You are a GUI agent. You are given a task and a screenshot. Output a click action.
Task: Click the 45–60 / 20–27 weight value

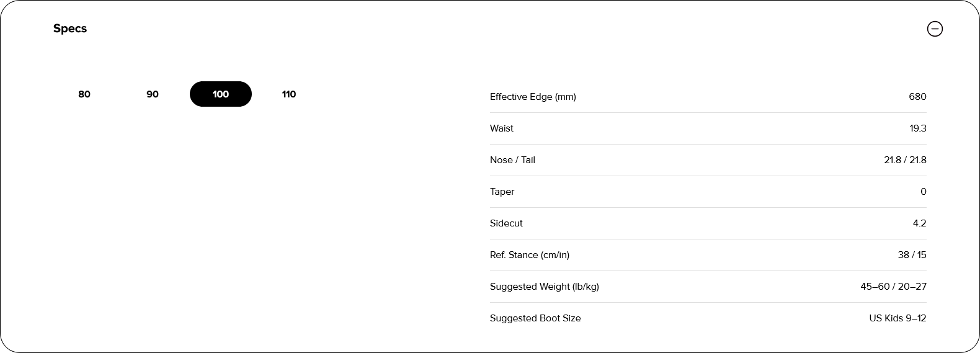[x=893, y=287]
